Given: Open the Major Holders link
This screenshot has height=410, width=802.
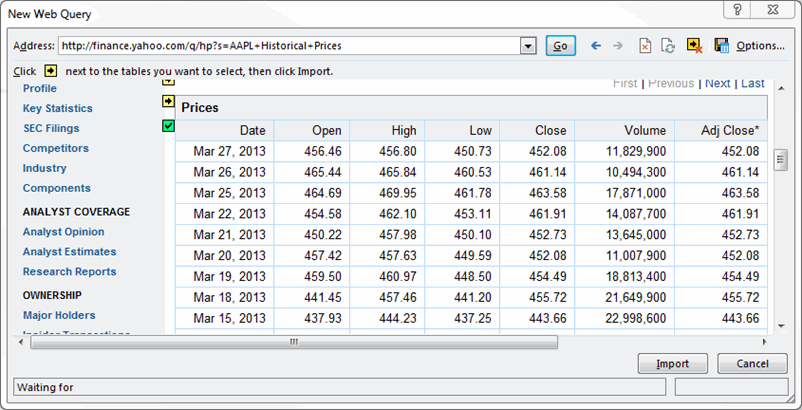Looking at the screenshot, I should (59, 315).
